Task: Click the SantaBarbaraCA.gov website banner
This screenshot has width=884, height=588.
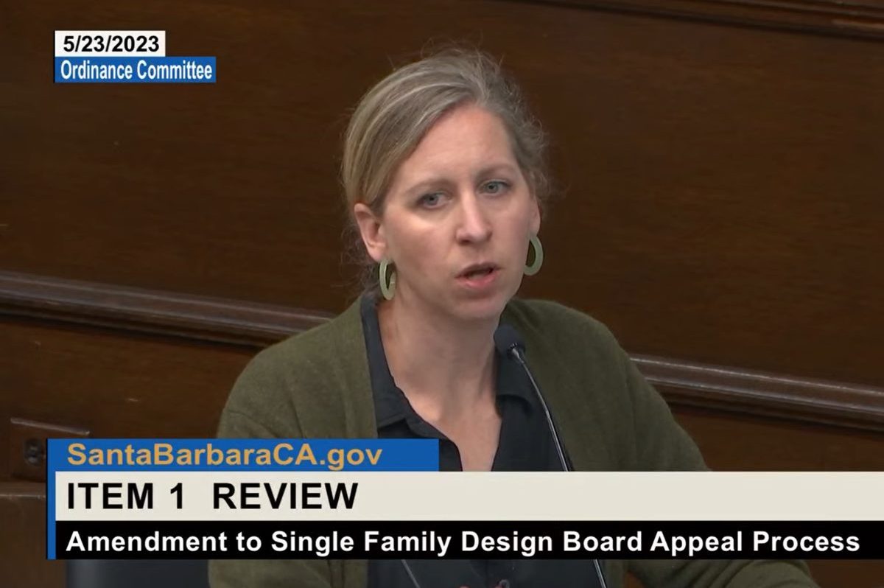Action: pyautogui.click(x=225, y=455)
